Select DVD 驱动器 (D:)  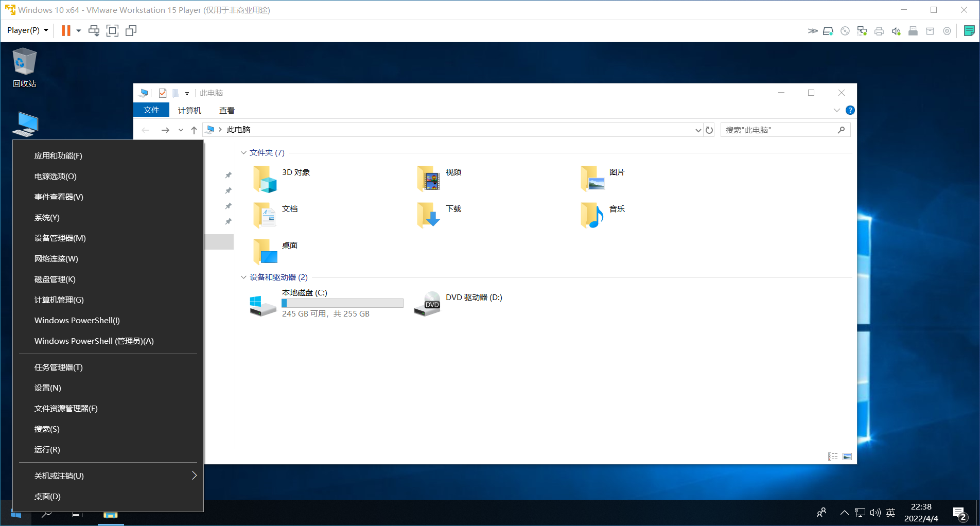(x=458, y=303)
